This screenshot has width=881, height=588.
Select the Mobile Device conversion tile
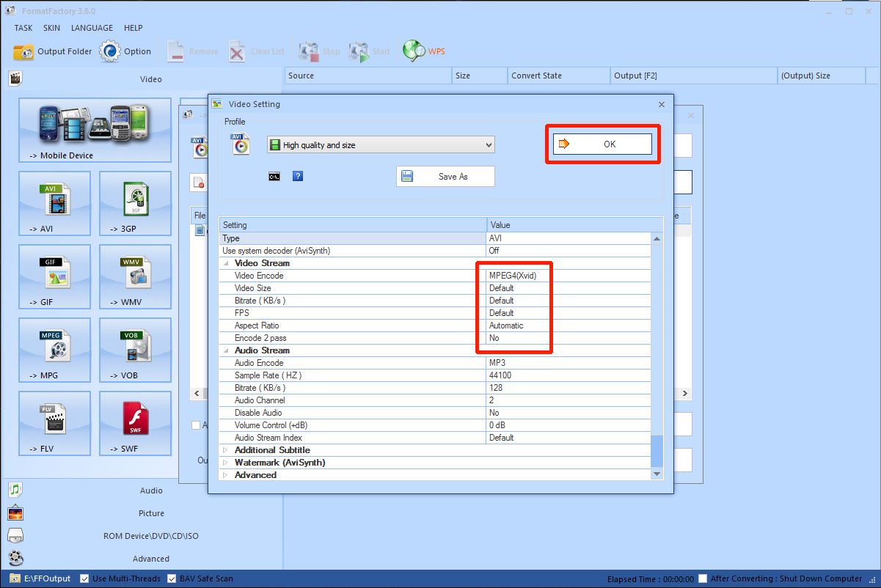tap(95, 131)
